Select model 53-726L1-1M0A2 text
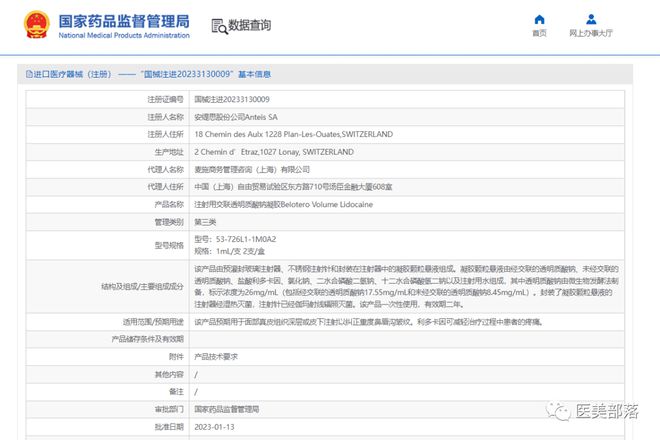 [235, 239]
